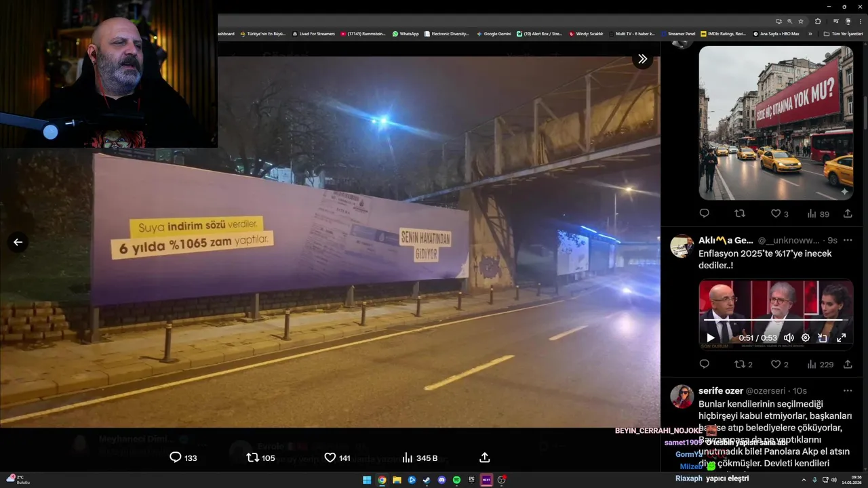Collapse the sidebar with the double chevron icon
The image size is (868, 488).
642,59
